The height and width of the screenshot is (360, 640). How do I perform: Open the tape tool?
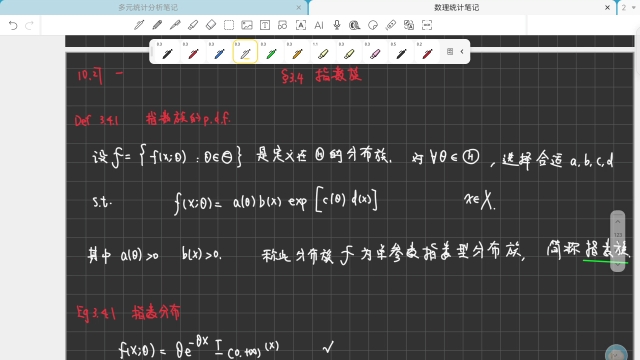click(x=355, y=25)
